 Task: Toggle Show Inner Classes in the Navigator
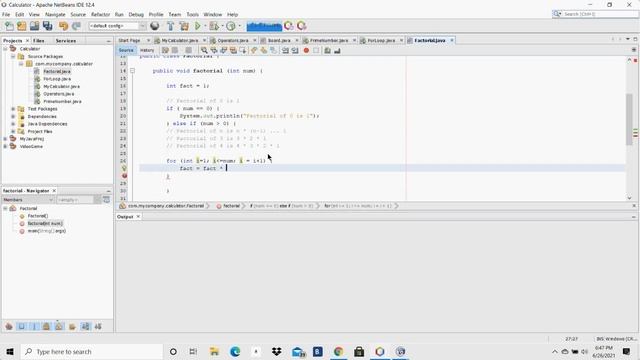point(59,327)
